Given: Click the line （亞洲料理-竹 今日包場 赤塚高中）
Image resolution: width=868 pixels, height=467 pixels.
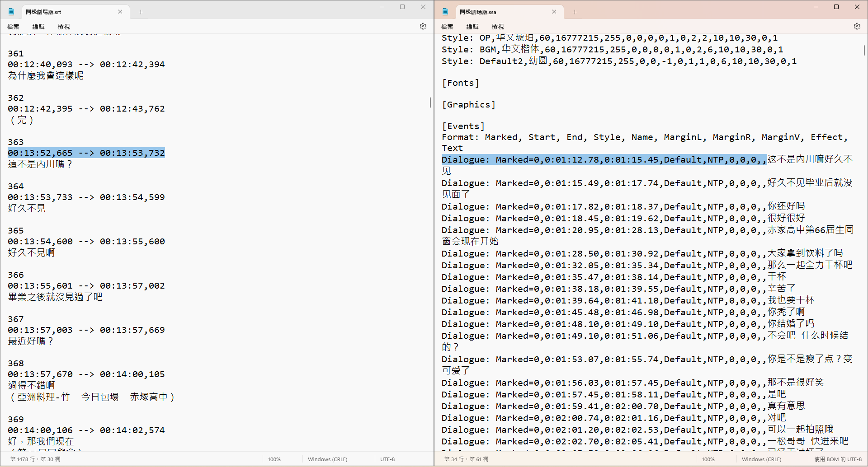Looking at the screenshot, I should pyautogui.click(x=92, y=397).
